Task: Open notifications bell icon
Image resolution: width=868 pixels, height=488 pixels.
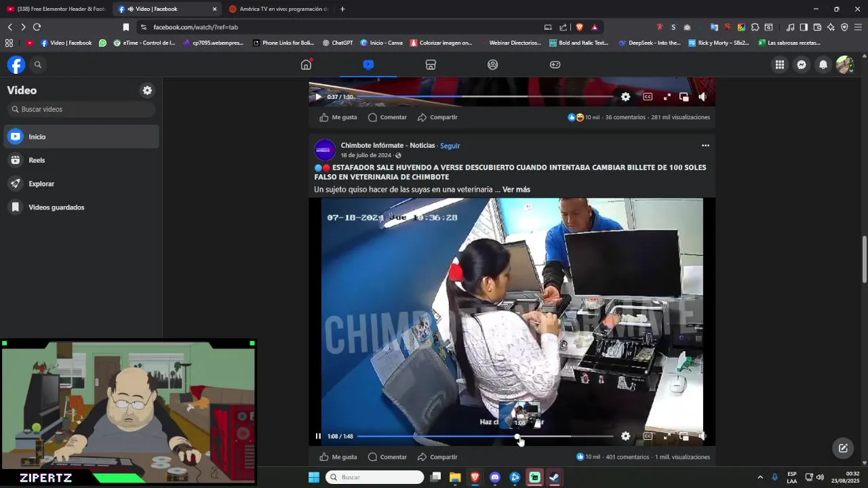Action: [x=823, y=64]
